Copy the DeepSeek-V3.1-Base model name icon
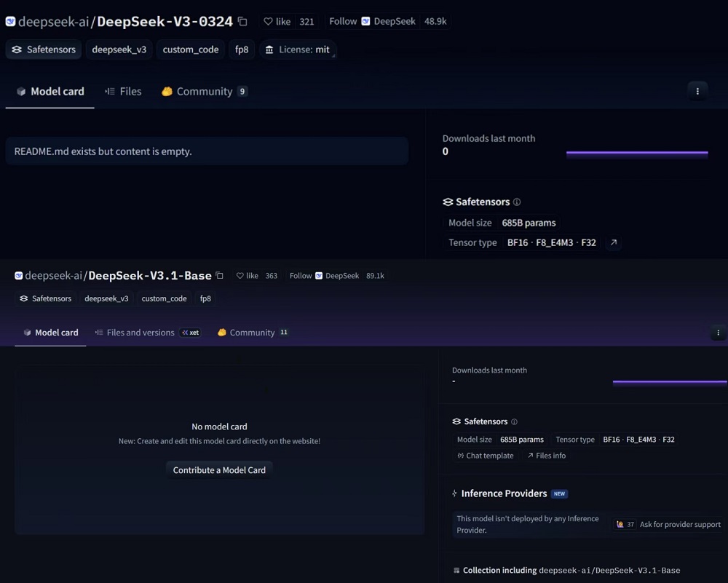Screen dimensions: 728x583 tap(219, 276)
